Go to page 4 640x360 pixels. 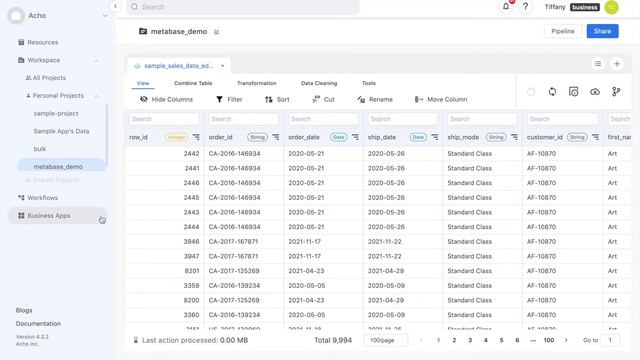486,340
